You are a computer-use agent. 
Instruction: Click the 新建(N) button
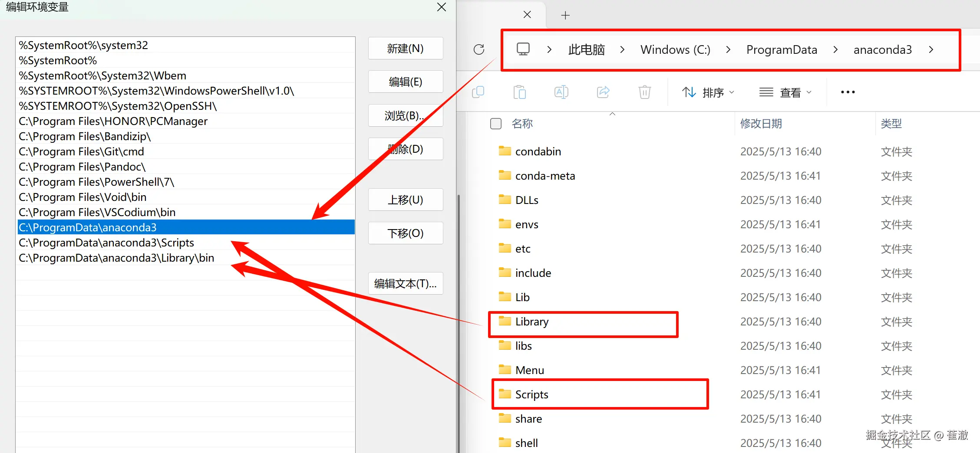(406, 48)
